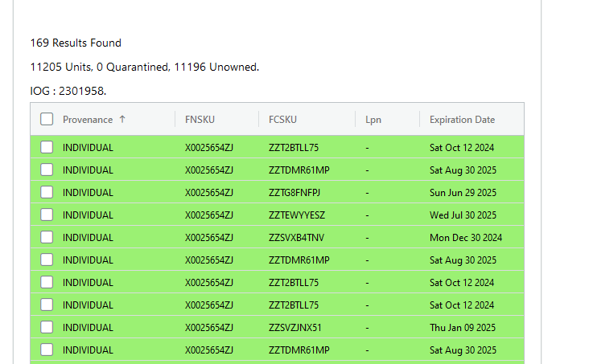Image resolution: width=593 pixels, height=364 pixels.
Task: Click the Lpn column header
Action: coord(373,120)
